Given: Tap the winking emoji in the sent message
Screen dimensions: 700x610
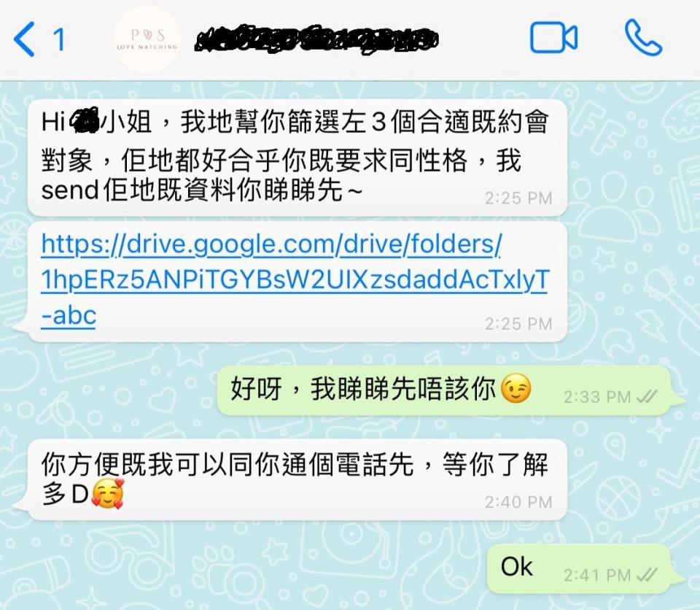Looking at the screenshot, I should click(x=516, y=388).
